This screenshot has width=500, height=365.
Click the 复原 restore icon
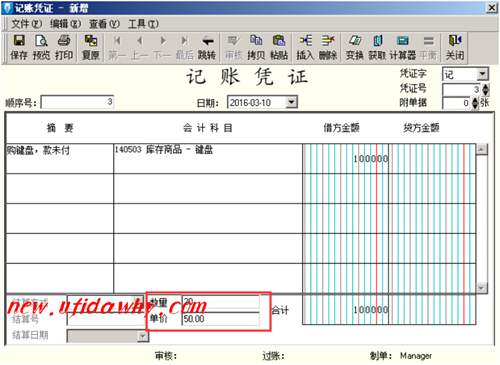91,47
